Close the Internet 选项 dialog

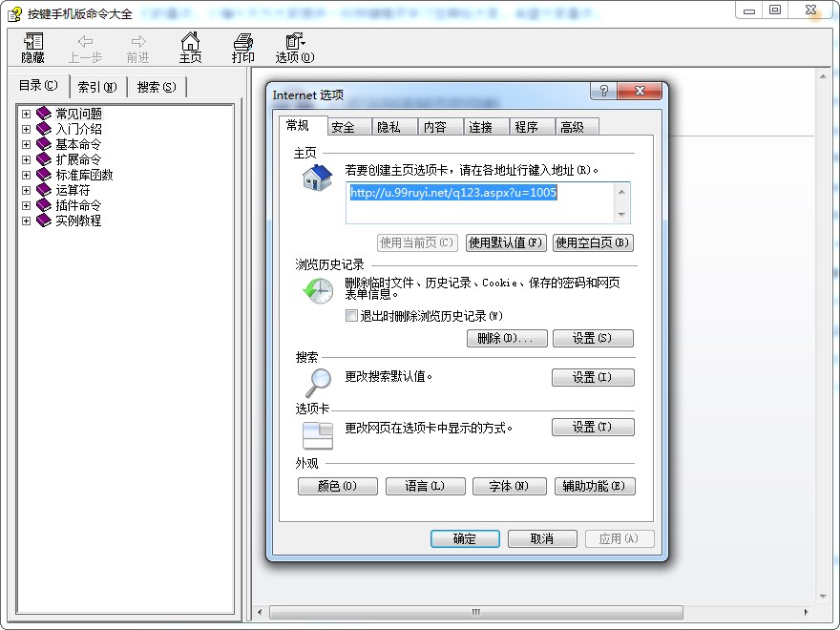tap(640, 91)
